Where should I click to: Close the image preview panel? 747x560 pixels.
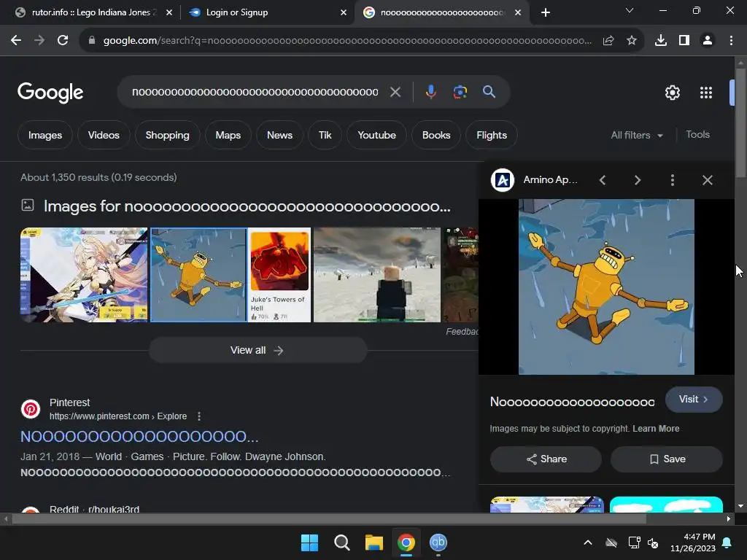click(x=708, y=180)
